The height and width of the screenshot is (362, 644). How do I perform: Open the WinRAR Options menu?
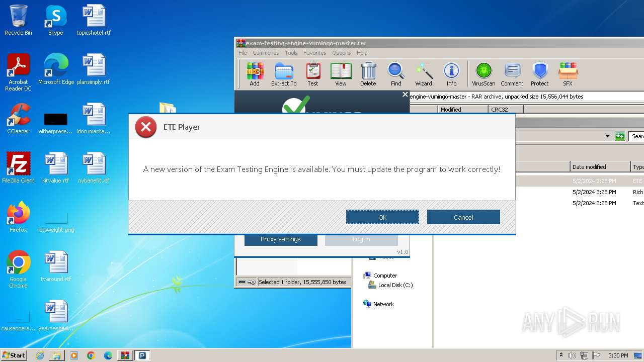point(342,53)
